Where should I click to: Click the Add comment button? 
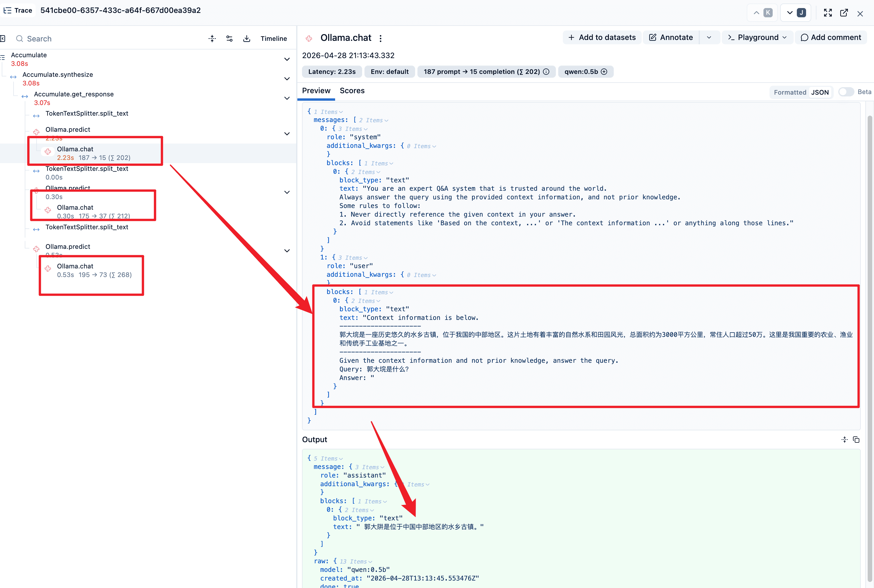(831, 37)
